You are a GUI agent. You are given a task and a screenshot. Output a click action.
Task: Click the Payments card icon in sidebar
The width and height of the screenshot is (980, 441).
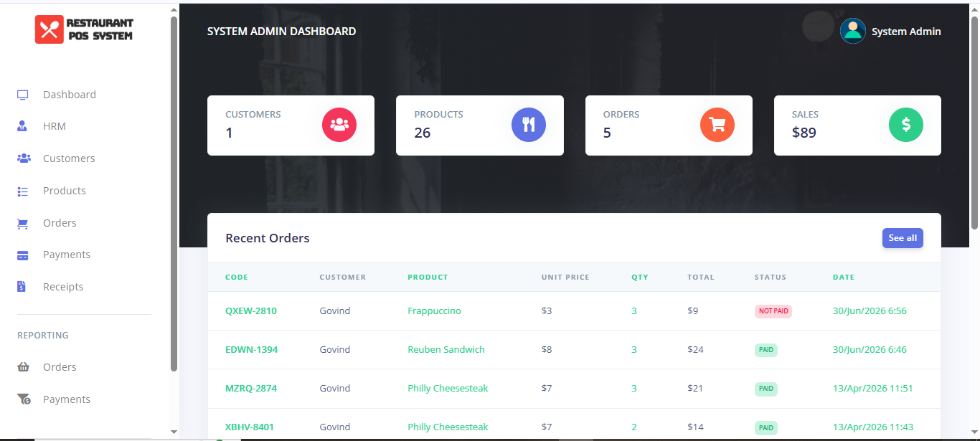click(23, 255)
